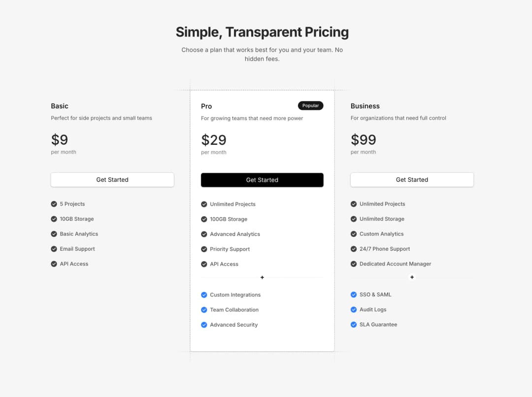Screen dimensions: 532x397
Task: Expand the extra features in the Business card
Action: pyautogui.click(x=412, y=277)
